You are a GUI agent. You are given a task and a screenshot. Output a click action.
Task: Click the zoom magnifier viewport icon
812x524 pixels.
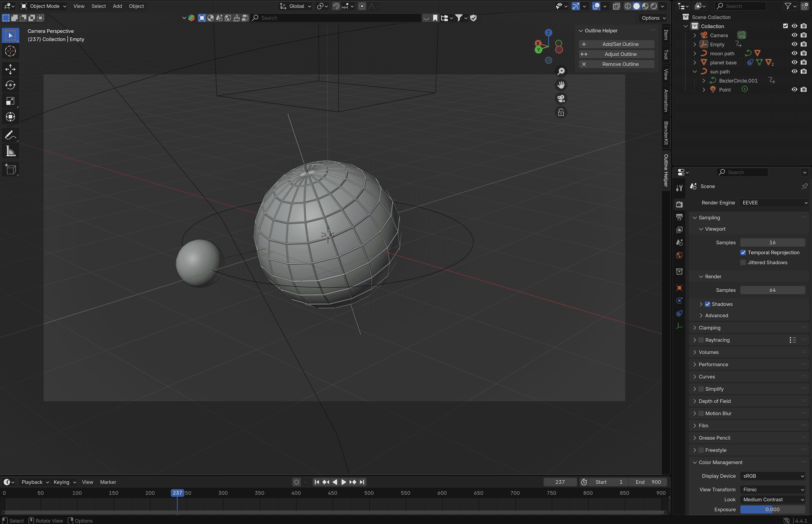(x=561, y=71)
